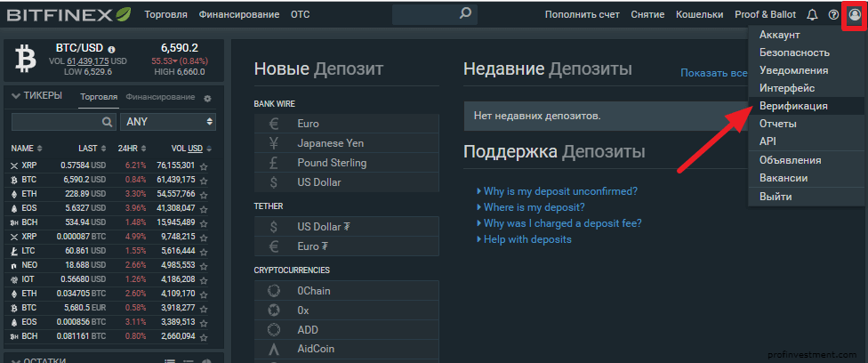868x363 pixels.
Task: Favorite the BTC EUR star
Action: pos(204,308)
